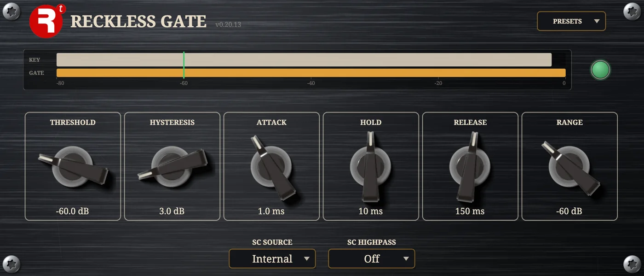644x276 pixels.
Task: Select the 150 ms release value
Action: tap(470, 211)
